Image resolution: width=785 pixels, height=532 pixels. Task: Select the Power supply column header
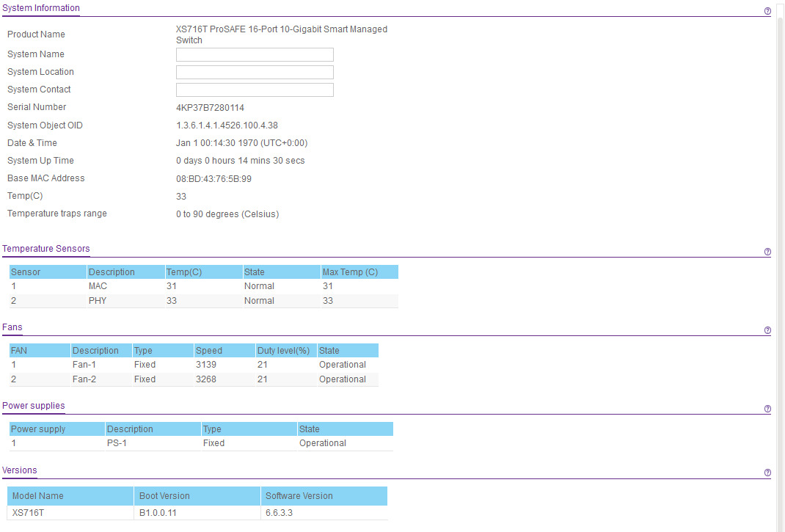pyautogui.click(x=56, y=429)
